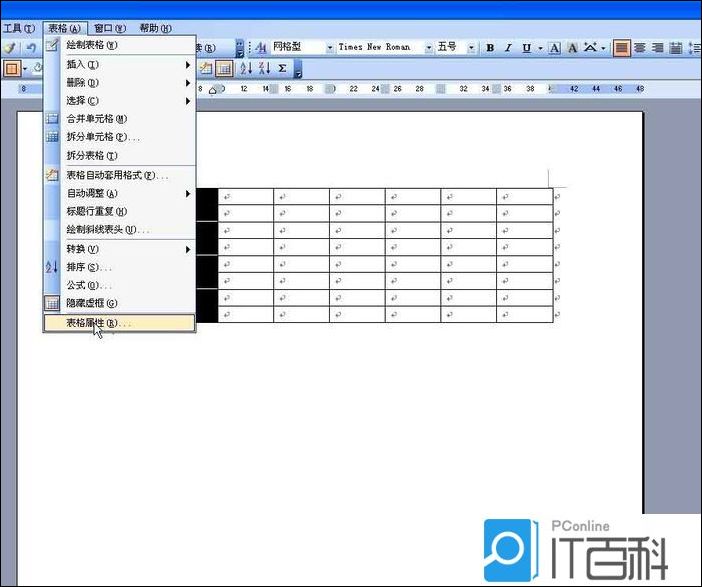702x587 pixels.
Task: Select distributed alignment
Action: pyautogui.click(x=676, y=47)
